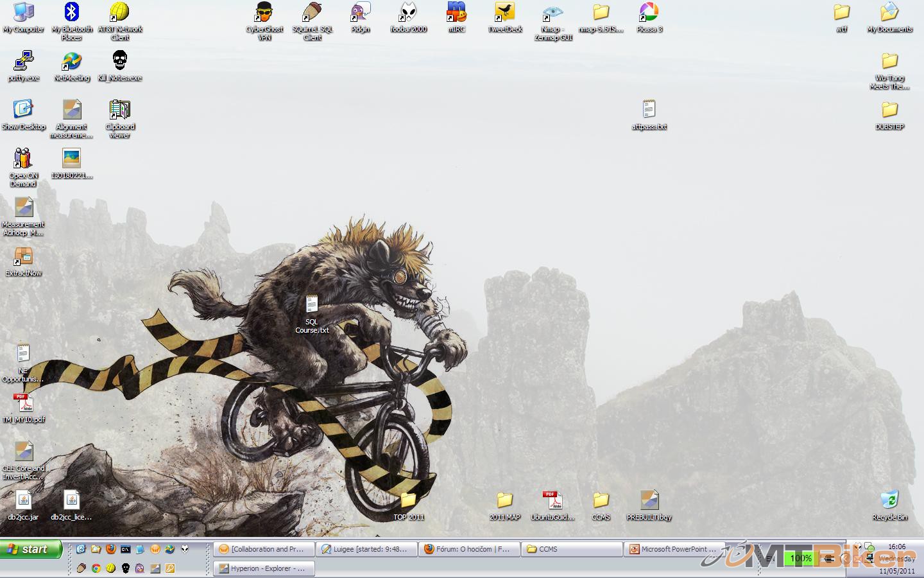This screenshot has width=924, height=578.
Task: Open the TweetDeck desktop shortcut
Action: tap(504, 13)
